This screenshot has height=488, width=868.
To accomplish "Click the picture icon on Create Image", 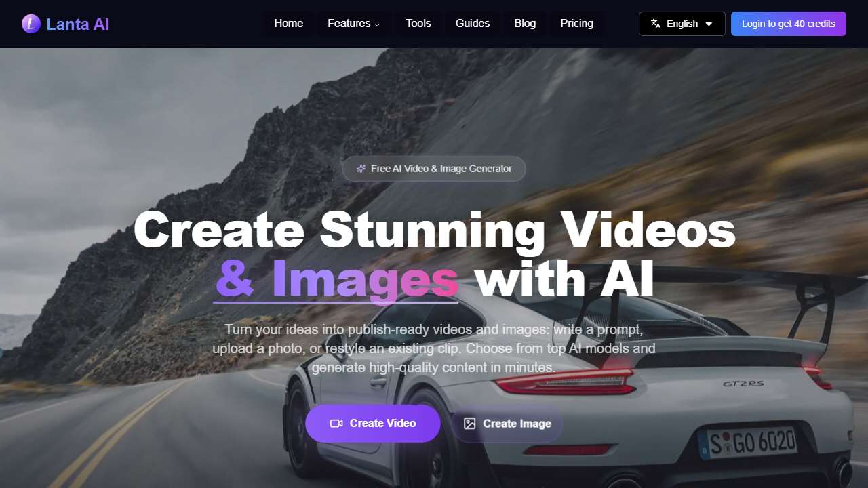I will point(469,424).
